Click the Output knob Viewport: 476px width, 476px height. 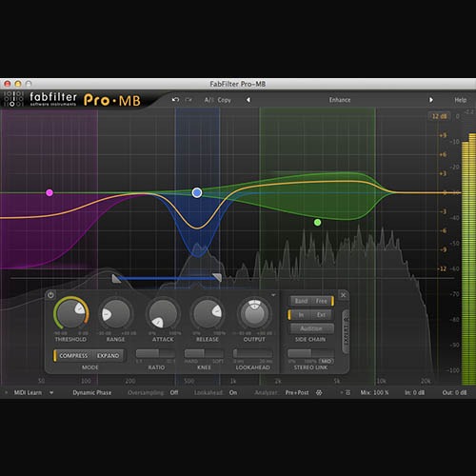pos(254,314)
